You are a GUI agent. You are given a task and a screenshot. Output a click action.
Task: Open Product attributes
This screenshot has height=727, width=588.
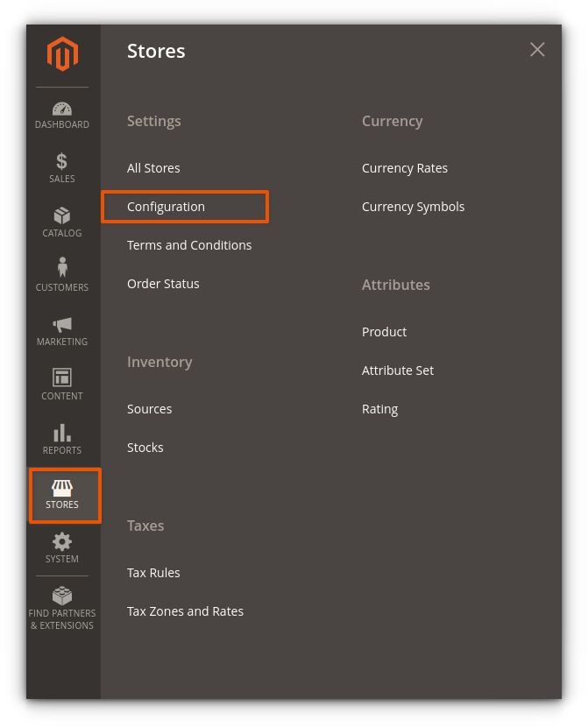384,332
